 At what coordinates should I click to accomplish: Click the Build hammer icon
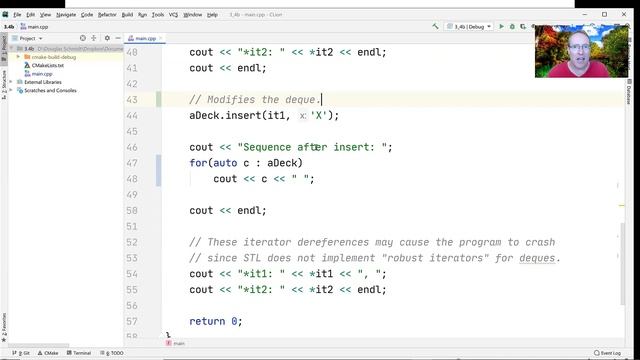[436, 27]
